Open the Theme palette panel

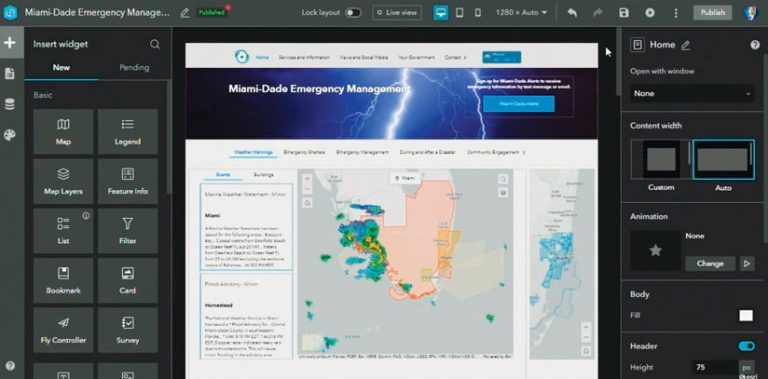(x=9, y=135)
